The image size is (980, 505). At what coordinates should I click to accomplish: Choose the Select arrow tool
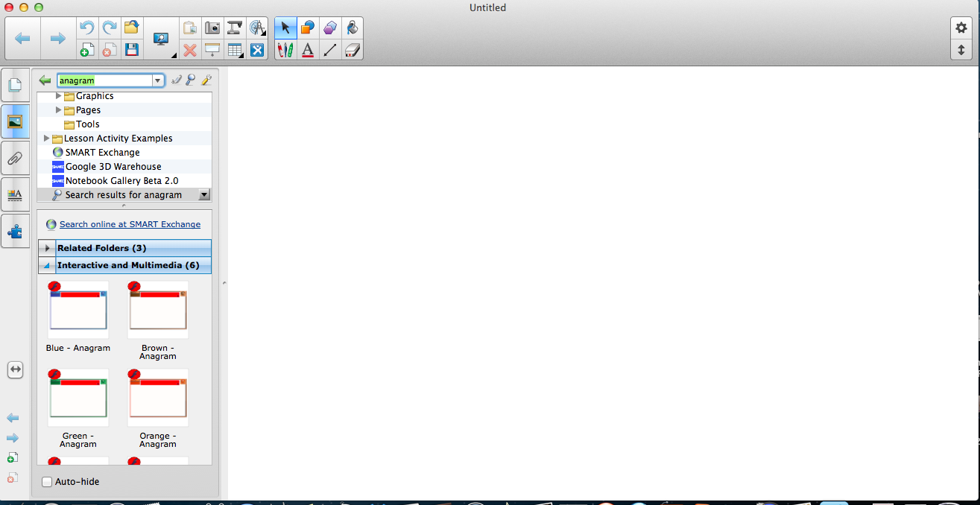point(285,28)
